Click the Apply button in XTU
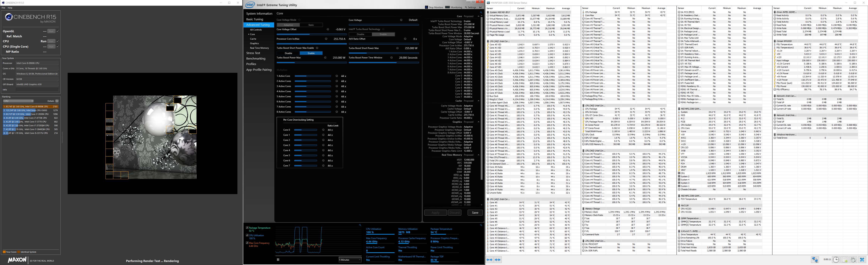Viewport: 868px width, 265px height. point(435,212)
